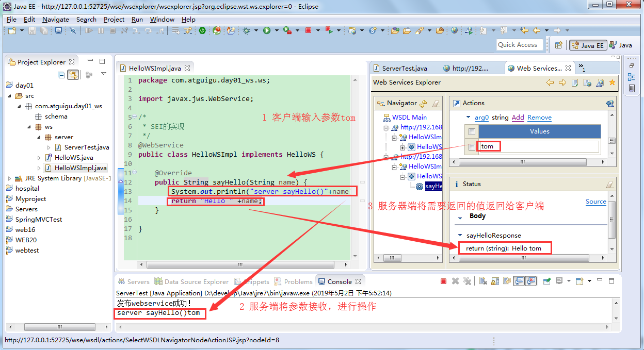Click the Restore icon in right trim
The height and width of the screenshot is (350, 644).
pos(632,65)
